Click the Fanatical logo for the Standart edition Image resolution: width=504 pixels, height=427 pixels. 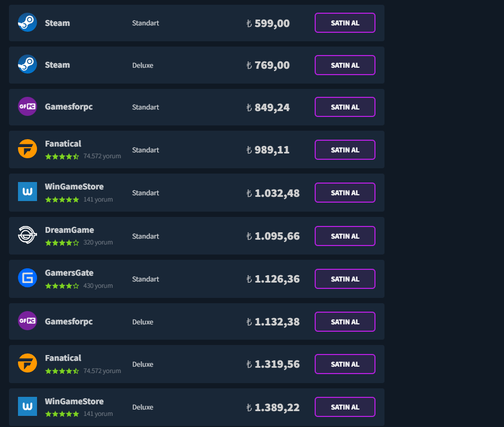click(28, 149)
